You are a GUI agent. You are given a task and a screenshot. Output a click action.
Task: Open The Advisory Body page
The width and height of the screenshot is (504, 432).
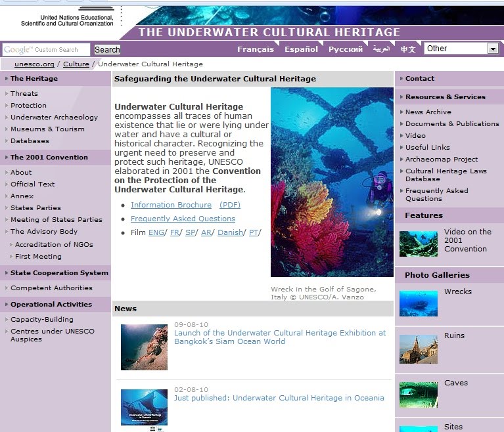pos(44,232)
